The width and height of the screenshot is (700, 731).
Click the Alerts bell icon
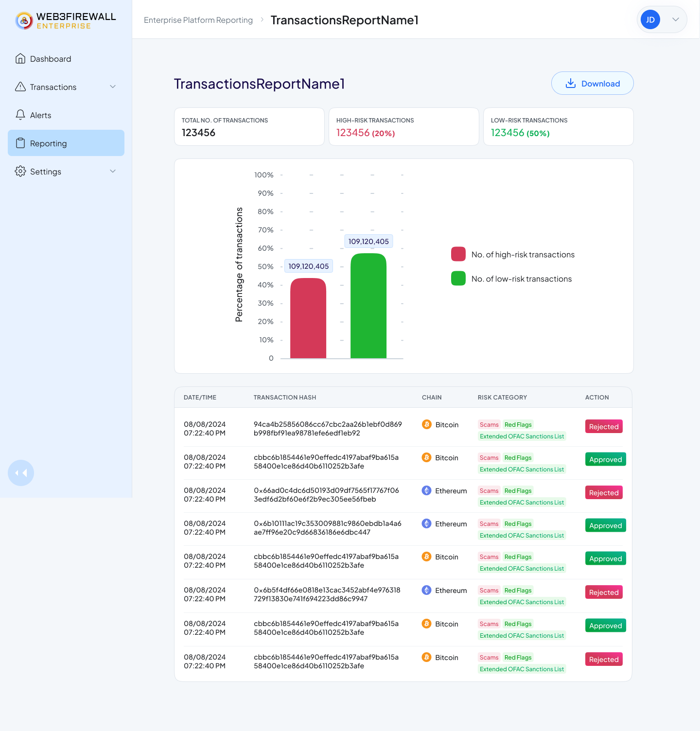[x=20, y=115]
